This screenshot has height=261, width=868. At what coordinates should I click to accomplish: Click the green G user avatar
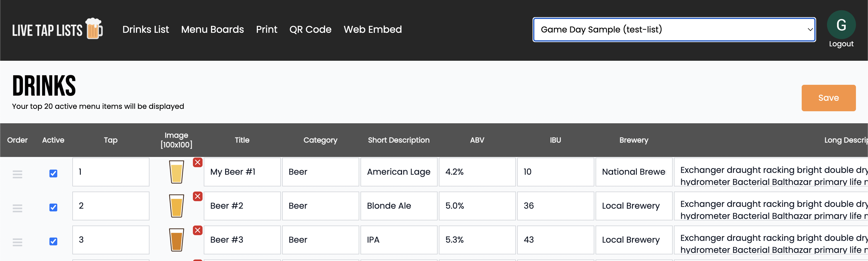click(841, 25)
